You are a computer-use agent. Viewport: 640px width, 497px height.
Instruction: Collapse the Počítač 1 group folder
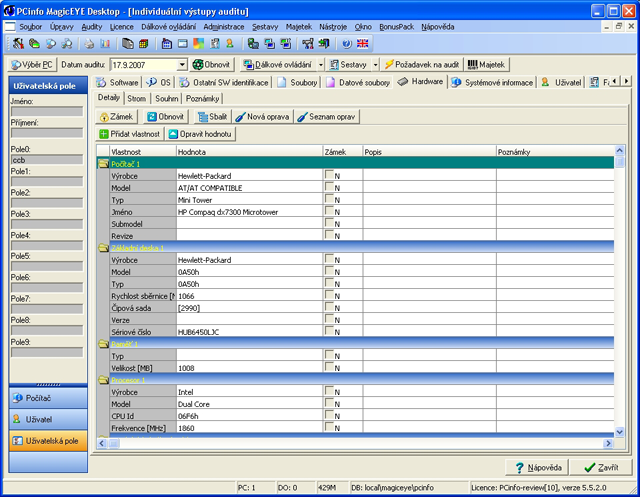point(103,164)
